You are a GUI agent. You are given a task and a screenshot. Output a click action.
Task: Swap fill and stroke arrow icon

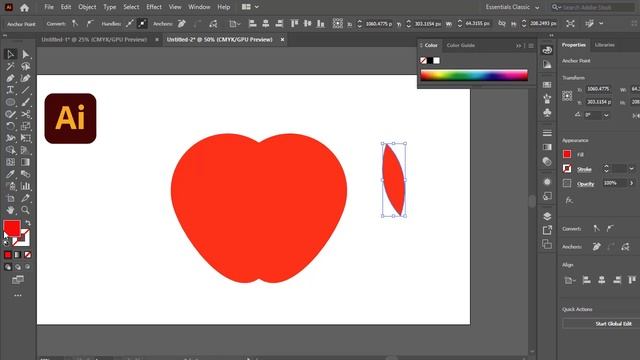[28, 223]
